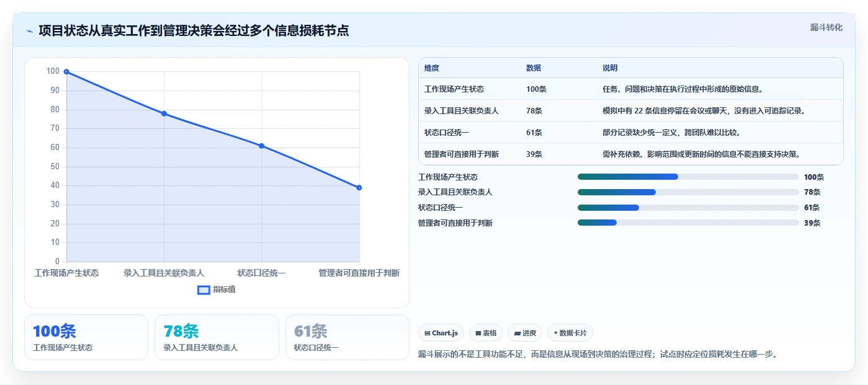Click the 61条 value beside progress bar
Viewport: 868px width, 385px height.
point(812,208)
